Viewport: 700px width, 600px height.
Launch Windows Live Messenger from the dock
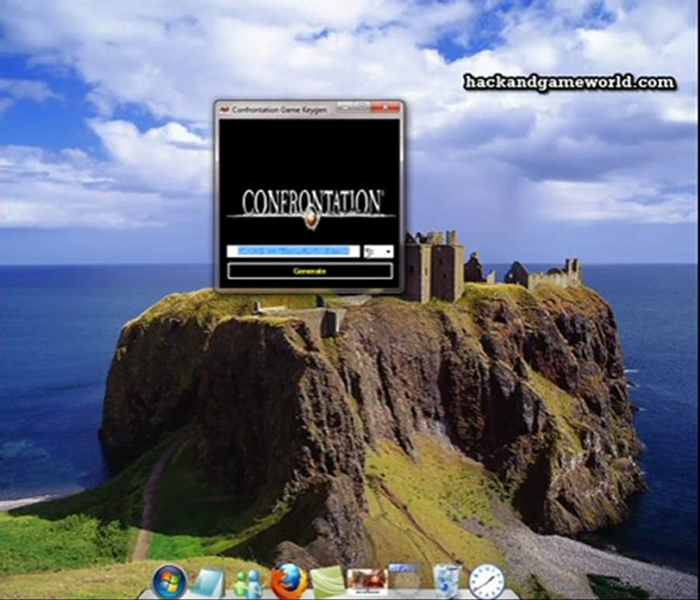click(247, 583)
